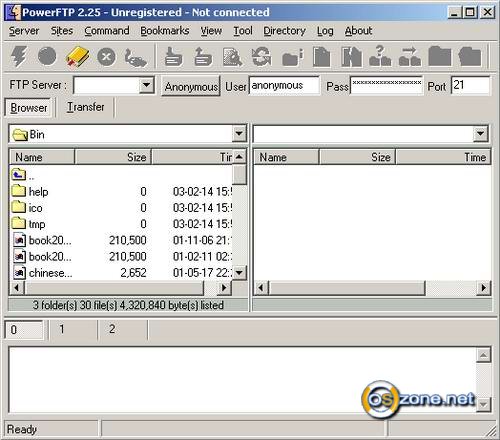
Task: Open the yellow site book icon
Action: [77, 57]
